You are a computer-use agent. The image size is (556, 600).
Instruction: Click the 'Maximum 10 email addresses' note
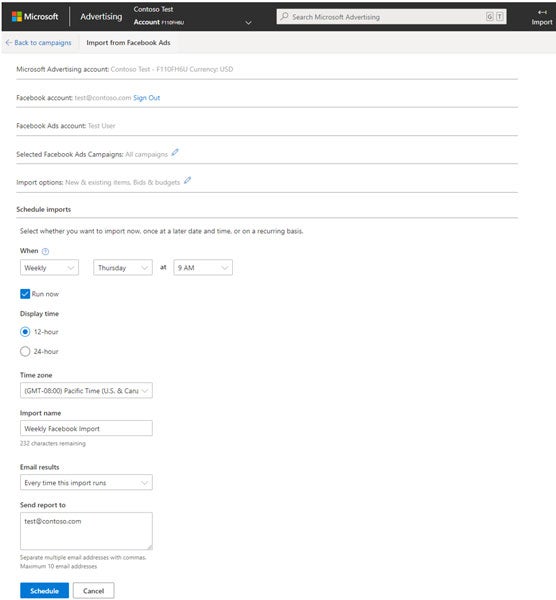coord(59,566)
